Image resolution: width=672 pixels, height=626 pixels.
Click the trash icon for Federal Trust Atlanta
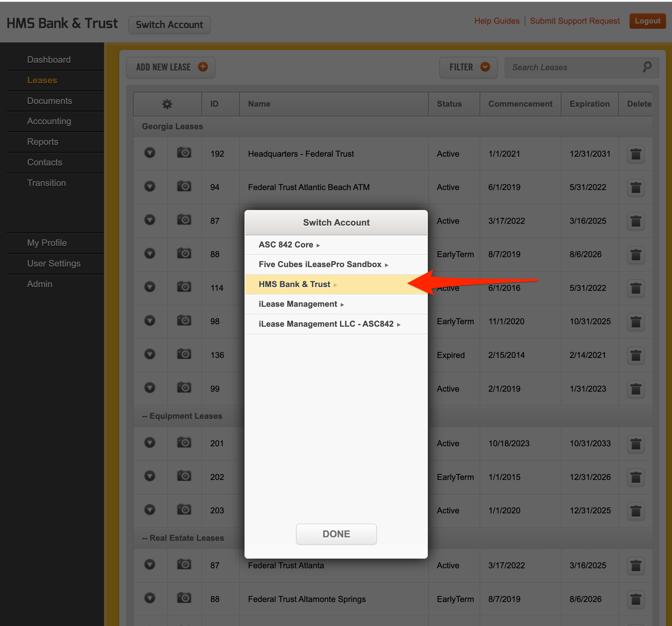(x=636, y=565)
